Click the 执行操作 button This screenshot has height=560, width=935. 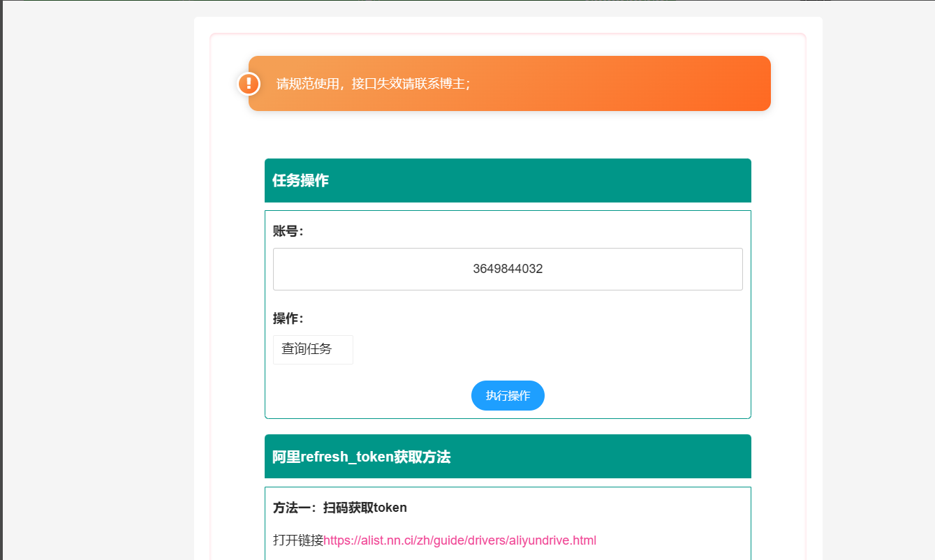(508, 396)
